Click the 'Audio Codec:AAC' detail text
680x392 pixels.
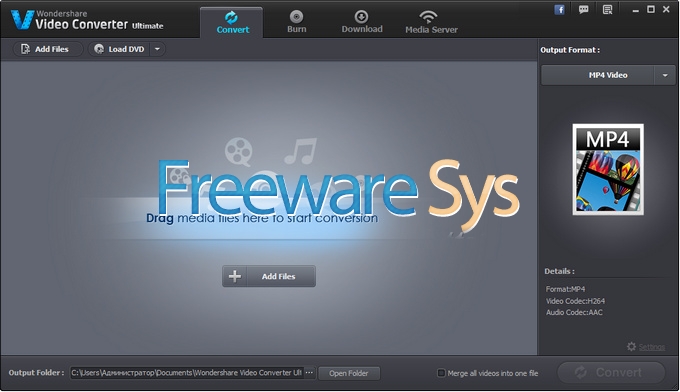click(x=574, y=313)
